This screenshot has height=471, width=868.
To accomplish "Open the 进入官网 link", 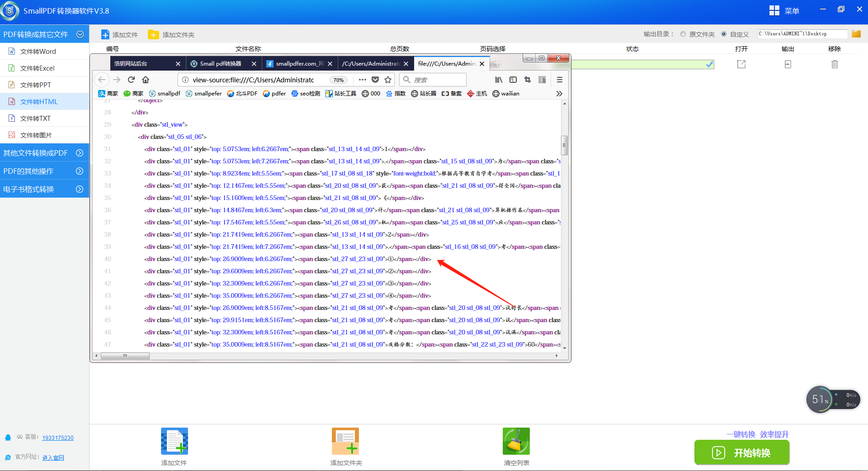I will pos(53,457).
